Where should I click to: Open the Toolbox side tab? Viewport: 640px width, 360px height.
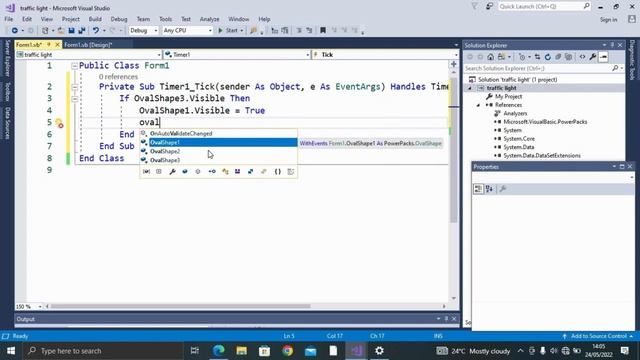tap(7, 91)
